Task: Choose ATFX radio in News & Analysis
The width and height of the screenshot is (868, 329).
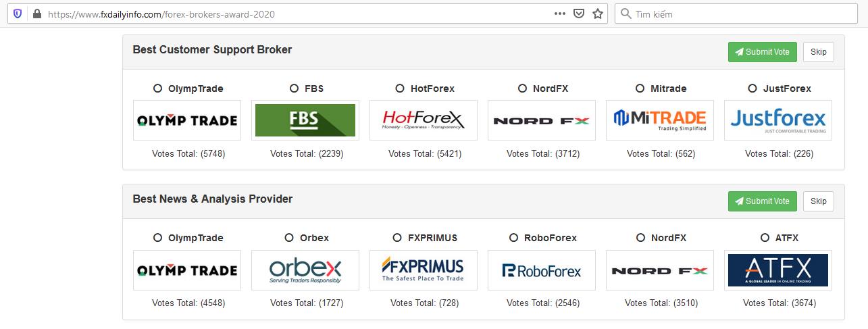Action: (765, 237)
